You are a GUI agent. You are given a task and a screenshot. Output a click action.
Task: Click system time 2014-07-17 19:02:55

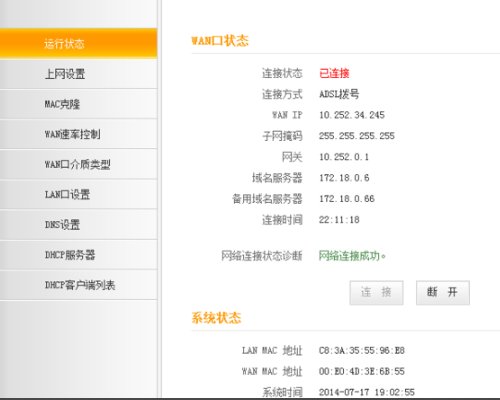pyautogui.click(x=367, y=392)
